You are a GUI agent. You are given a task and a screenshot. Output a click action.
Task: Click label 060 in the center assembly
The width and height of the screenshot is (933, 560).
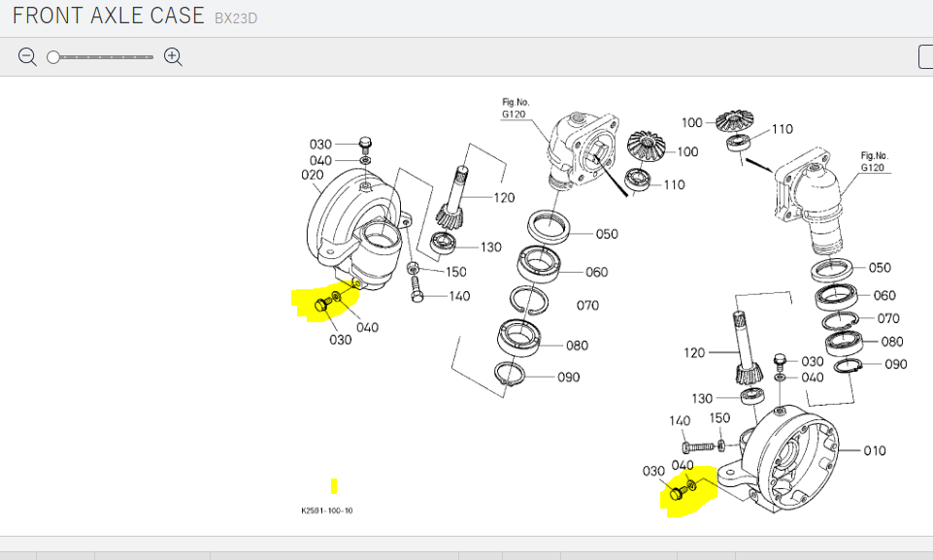click(596, 272)
